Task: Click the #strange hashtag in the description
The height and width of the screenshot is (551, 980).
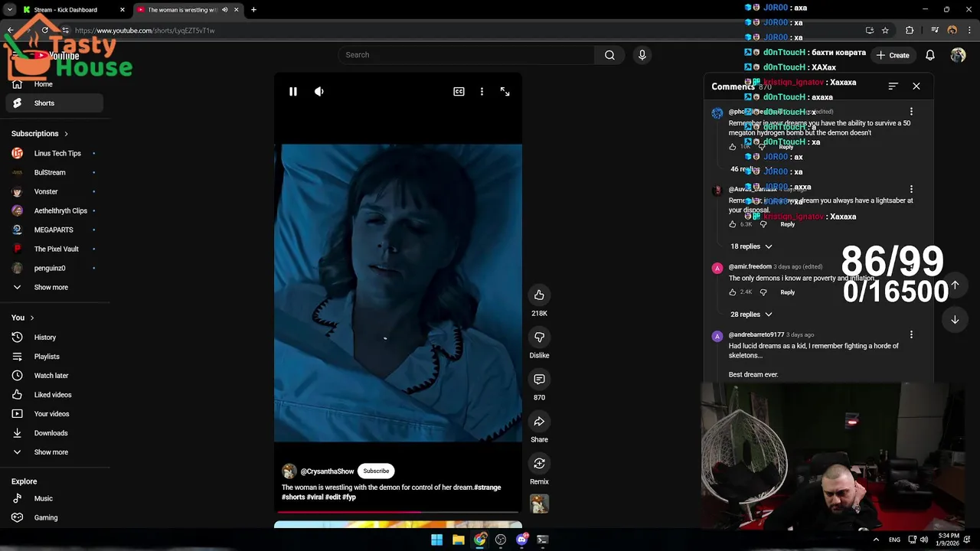Action: [487, 487]
